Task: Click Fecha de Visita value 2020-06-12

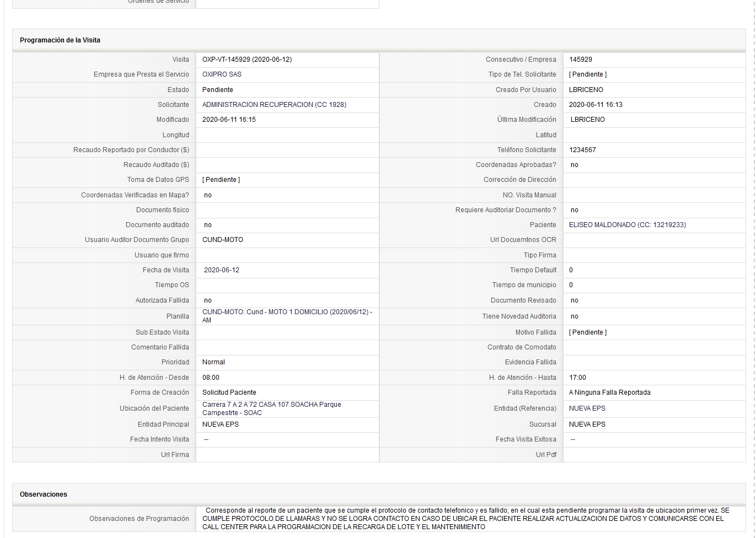Action: click(x=222, y=270)
